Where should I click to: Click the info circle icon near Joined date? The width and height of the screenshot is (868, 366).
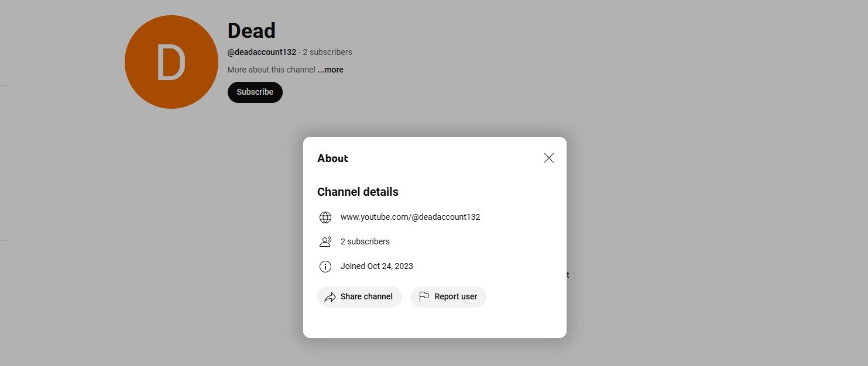[x=325, y=267]
